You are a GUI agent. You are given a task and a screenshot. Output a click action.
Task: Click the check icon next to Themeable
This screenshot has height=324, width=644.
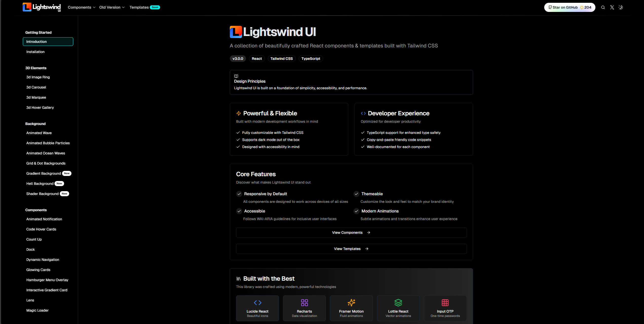pos(356,194)
